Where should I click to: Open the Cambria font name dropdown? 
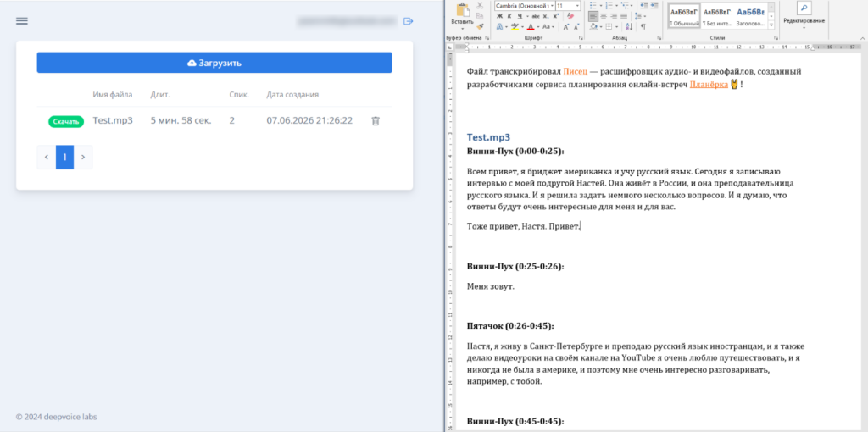tap(552, 6)
